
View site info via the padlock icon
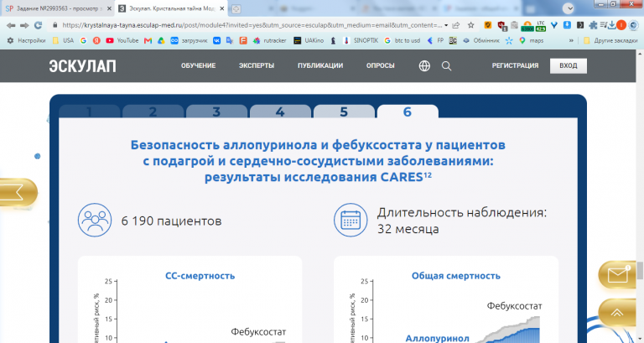point(55,25)
